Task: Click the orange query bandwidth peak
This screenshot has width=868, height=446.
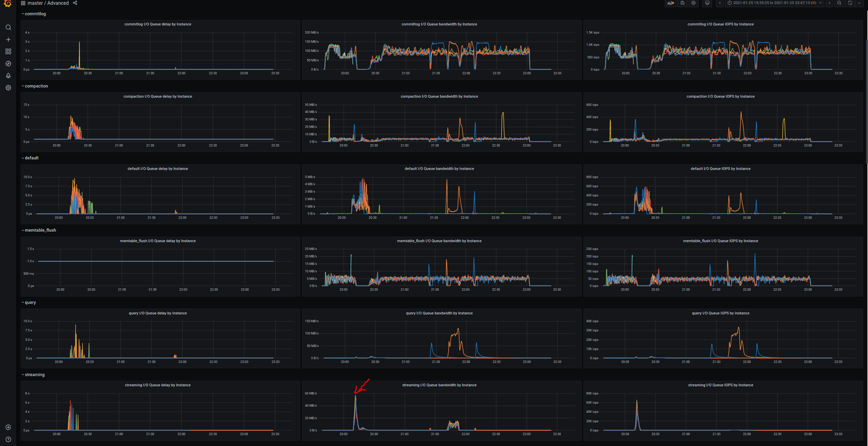Action: 458,329
